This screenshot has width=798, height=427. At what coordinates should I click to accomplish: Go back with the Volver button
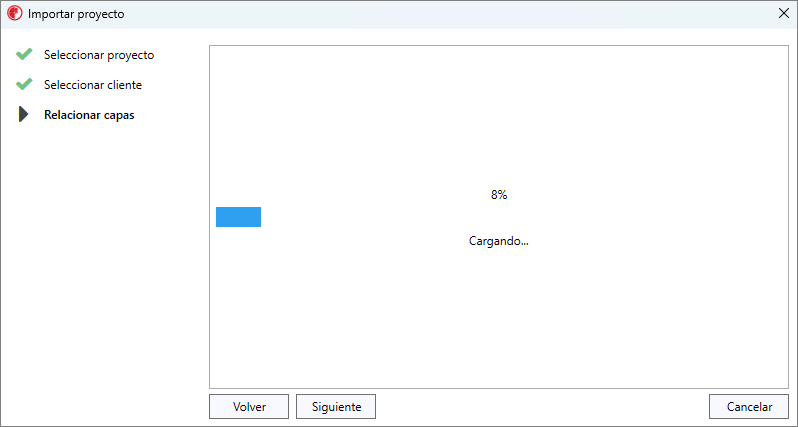(x=249, y=407)
